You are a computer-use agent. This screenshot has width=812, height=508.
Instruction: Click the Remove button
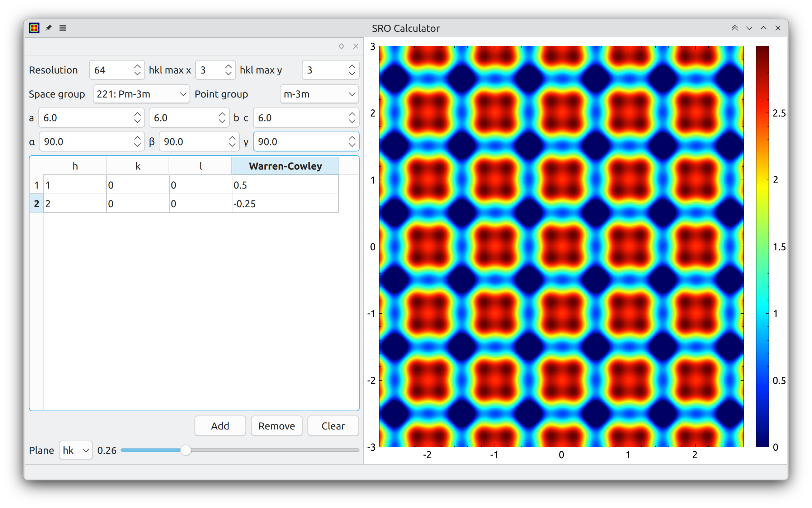277,426
